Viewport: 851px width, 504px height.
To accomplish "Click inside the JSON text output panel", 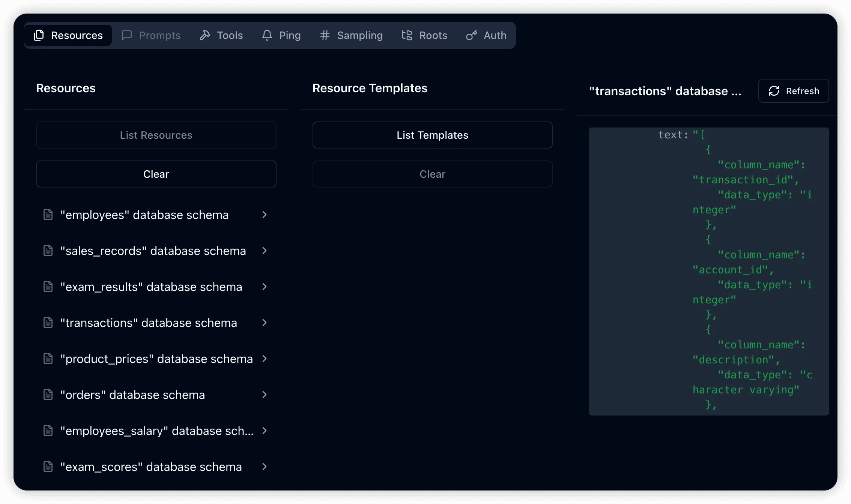I will [708, 271].
